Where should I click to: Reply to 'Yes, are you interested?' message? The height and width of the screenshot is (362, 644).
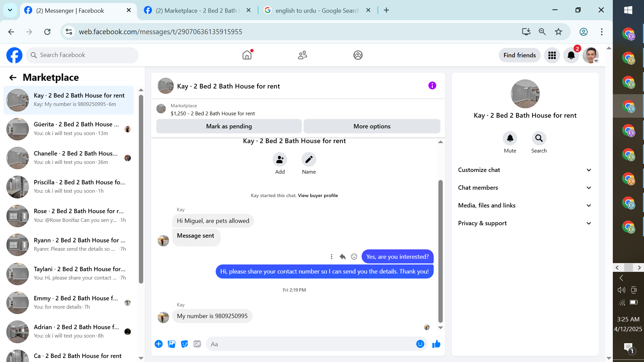coord(342,257)
